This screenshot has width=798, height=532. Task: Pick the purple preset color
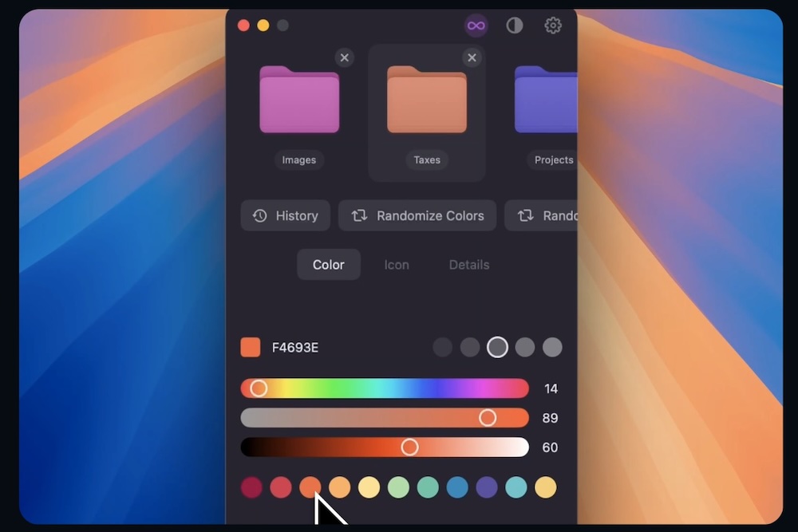pyautogui.click(x=487, y=487)
